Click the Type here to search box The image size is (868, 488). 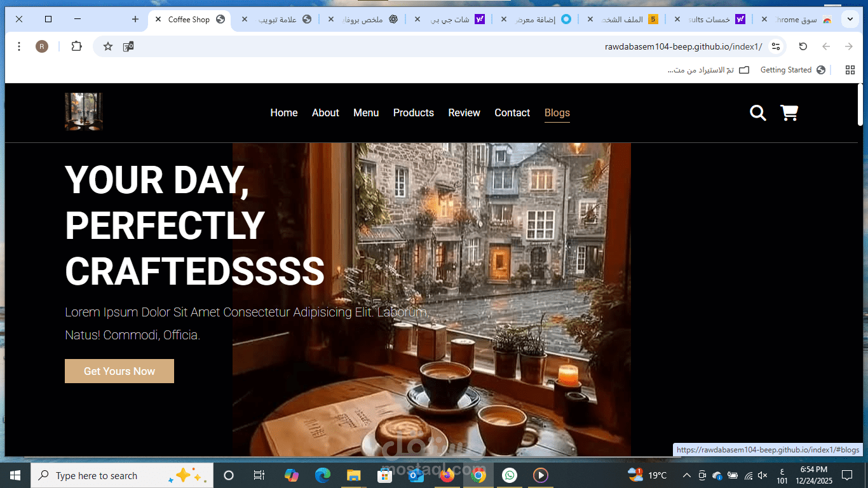pos(122,475)
